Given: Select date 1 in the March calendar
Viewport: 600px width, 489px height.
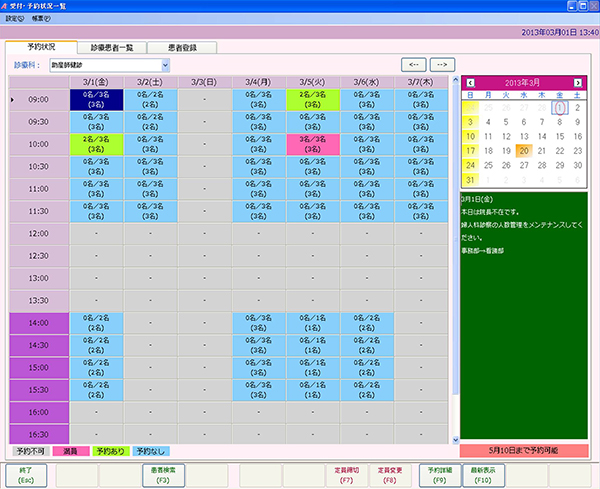Looking at the screenshot, I should [560, 108].
